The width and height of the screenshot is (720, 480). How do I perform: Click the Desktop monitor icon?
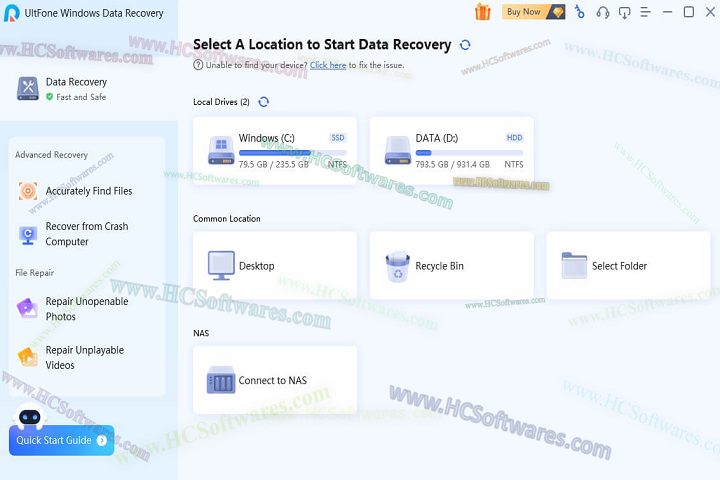coord(221,265)
